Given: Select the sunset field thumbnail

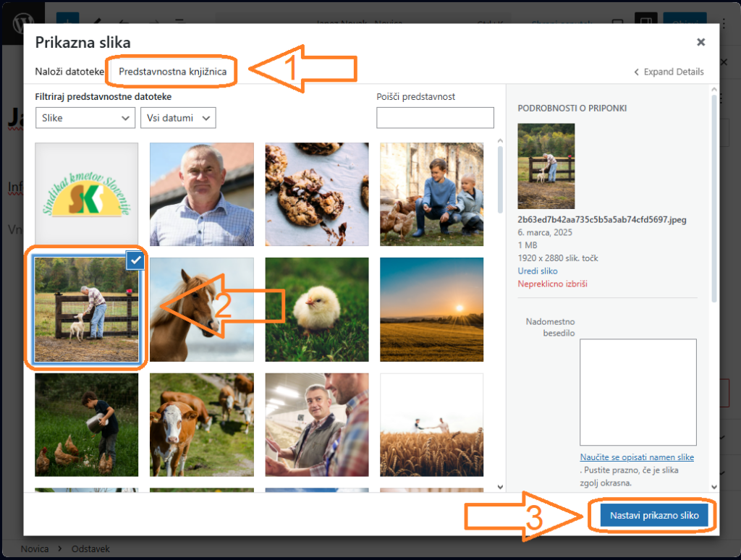Looking at the screenshot, I should coord(431,309).
